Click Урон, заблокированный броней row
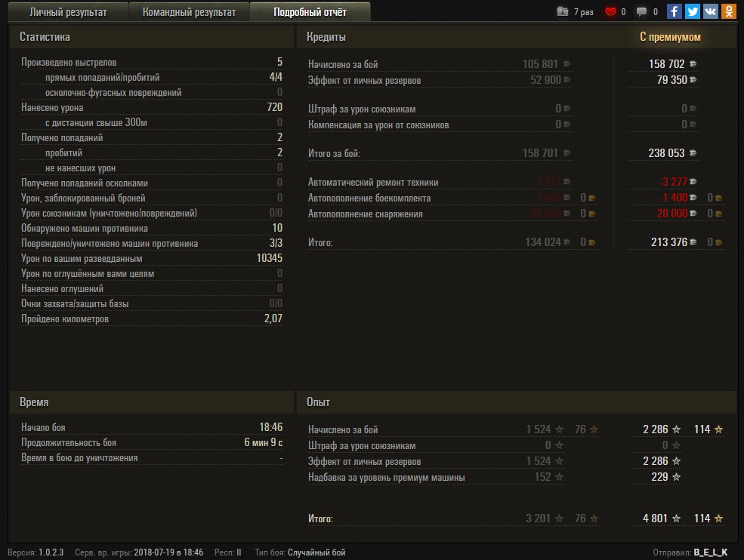Screen dimensions: 744x560 (x=152, y=198)
